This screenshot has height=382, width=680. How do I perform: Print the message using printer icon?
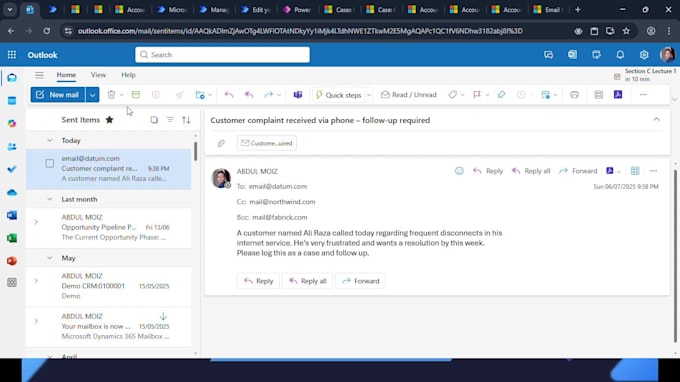coord(574,95)
